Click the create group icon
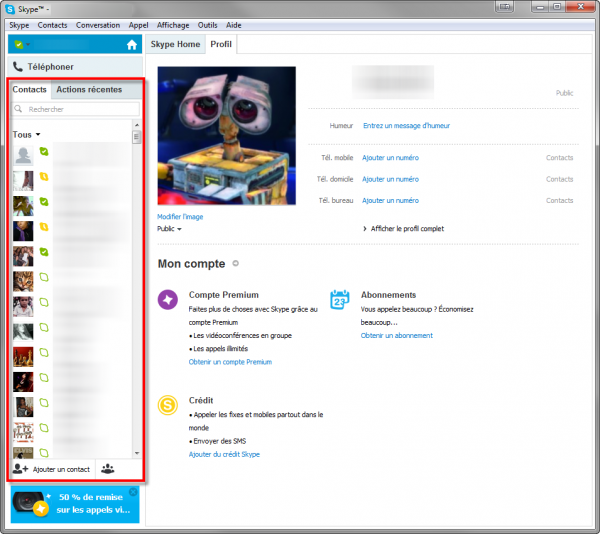The width and height of the screenshot is (600, 534). [x=108, y=469]
